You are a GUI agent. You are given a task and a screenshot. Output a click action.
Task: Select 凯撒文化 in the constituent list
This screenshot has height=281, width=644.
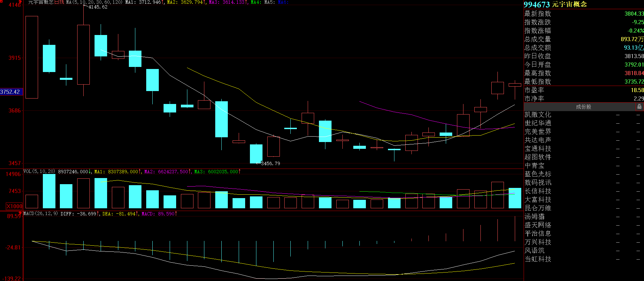[538, 115]
